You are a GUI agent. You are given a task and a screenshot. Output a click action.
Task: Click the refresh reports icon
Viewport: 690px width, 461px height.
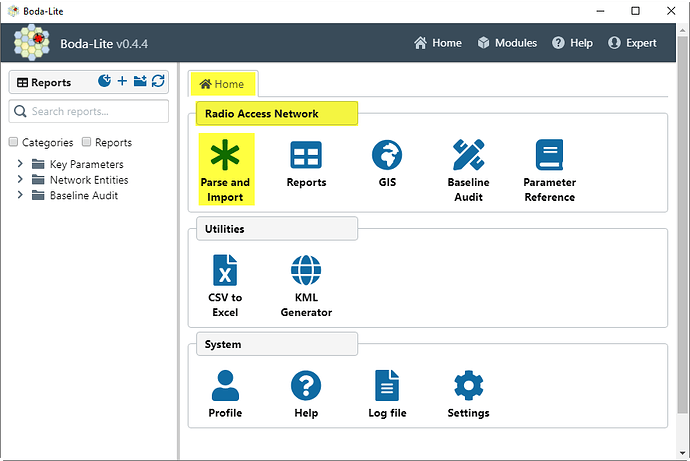(158, 81)
